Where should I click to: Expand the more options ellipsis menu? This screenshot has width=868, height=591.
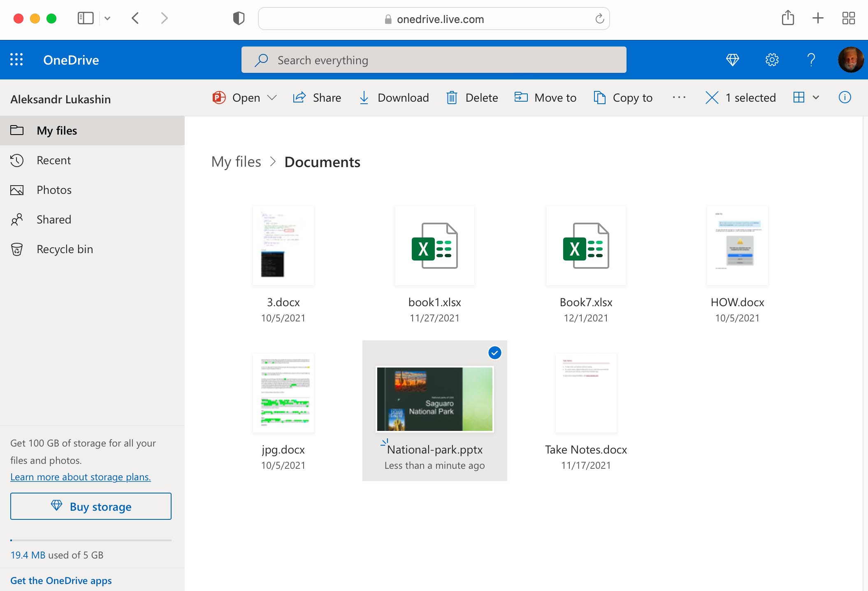(x=679, y=98)
